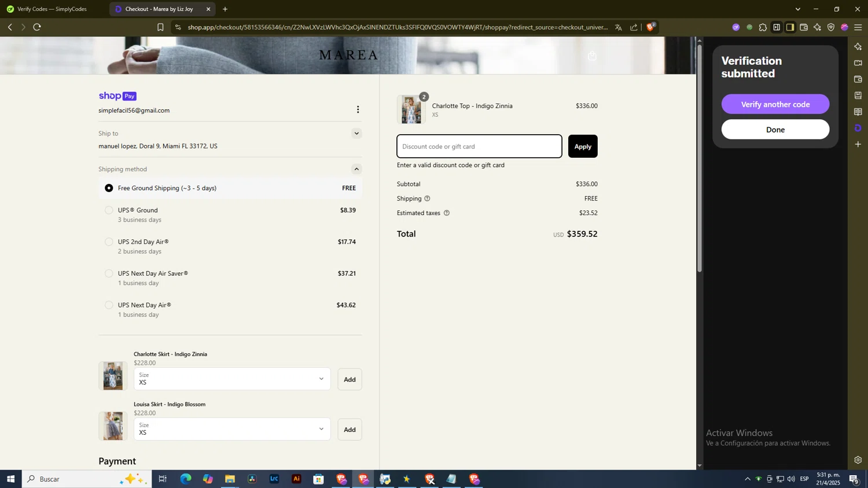
Task: Open the tab search dropdown arrow
Action: point(797,9)
